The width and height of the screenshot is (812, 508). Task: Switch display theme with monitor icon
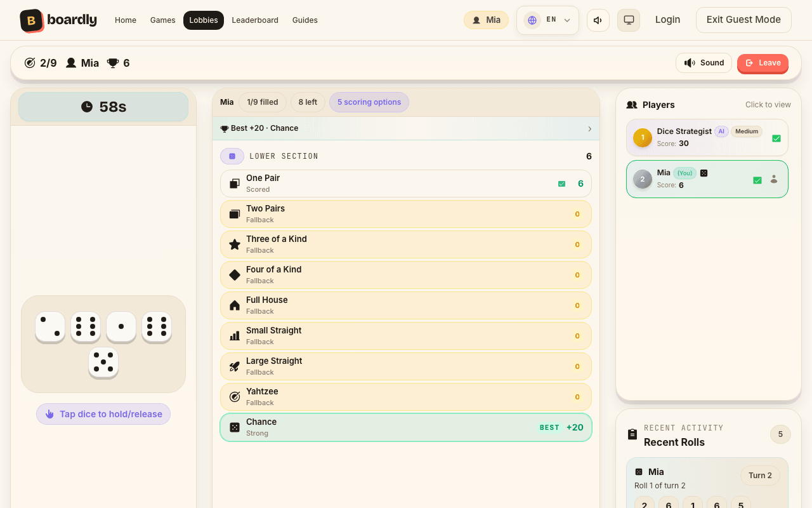coord(629,20)
